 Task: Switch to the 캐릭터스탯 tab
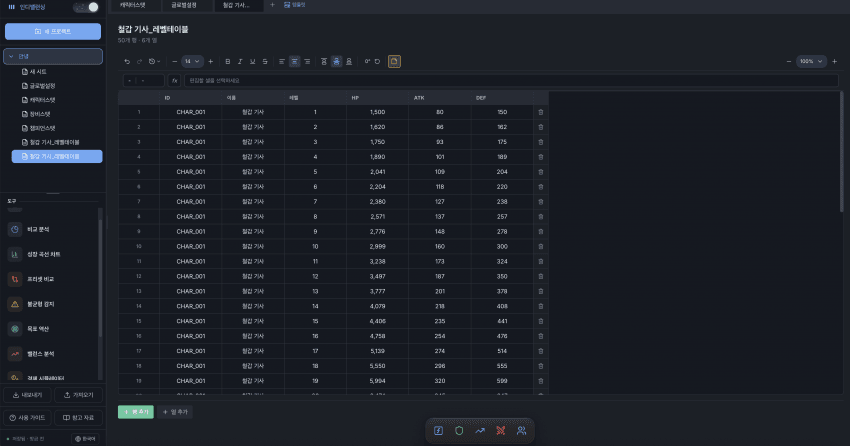[x=133, y=5]
